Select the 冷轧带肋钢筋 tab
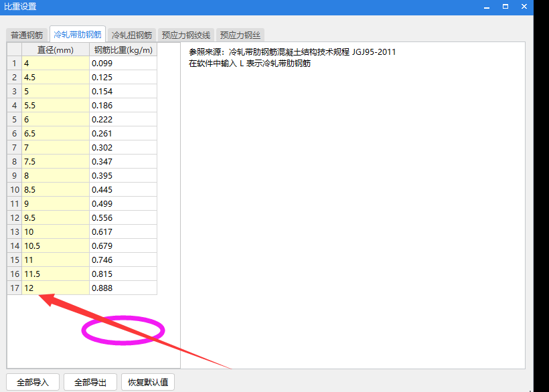Image resolution: width=549 pixels, height=392 pixels. [x=78, y=35]
